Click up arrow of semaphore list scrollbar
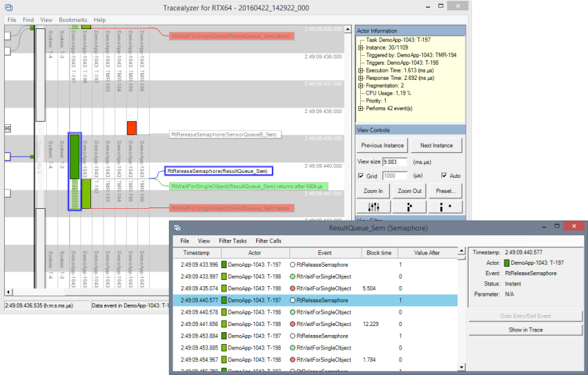This screenshot has height=375, width=588. 462,251
